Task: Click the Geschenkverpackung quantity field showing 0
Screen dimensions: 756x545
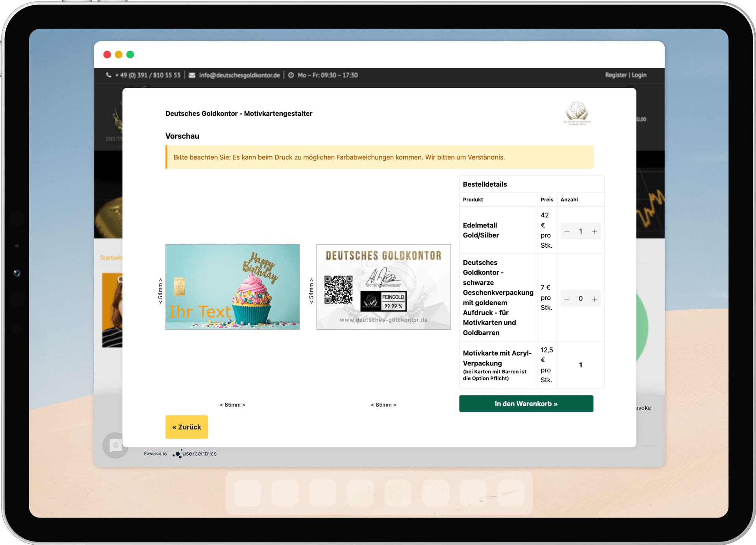Action: [580, 299]
